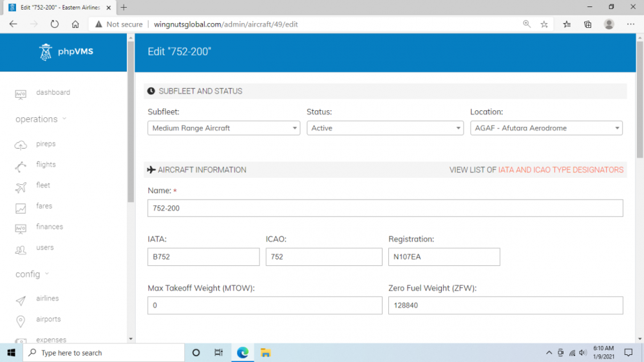Click the airports map pin icon
The width and height of the screenshot is (644, 362).
[x=21, y=321]
